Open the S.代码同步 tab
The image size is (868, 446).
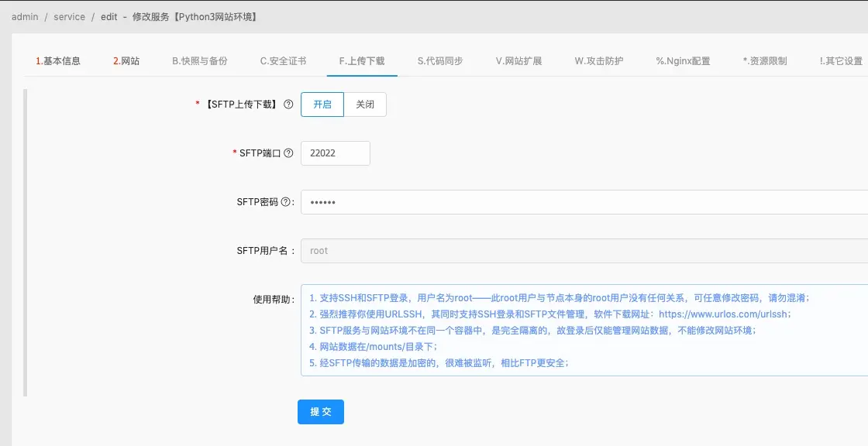[440, 61]
